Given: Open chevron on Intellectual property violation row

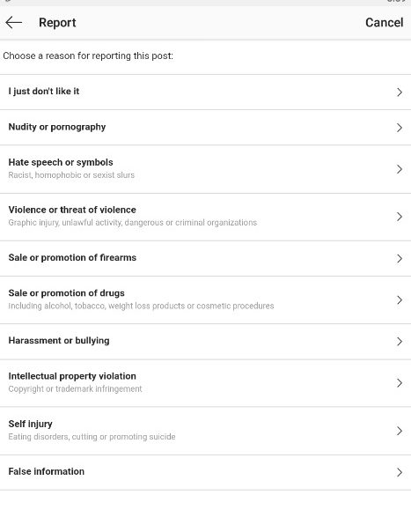Looking at the screenshot, I should 400,383.
